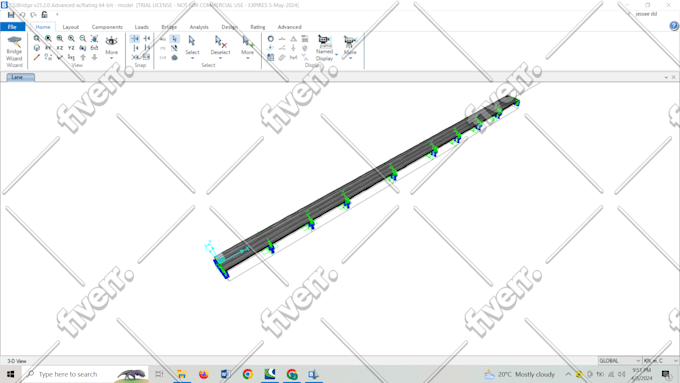The height and width of the screenshot is (383, 680).
Task: Click the rubber band zoom icon
Action: (37, 39)
